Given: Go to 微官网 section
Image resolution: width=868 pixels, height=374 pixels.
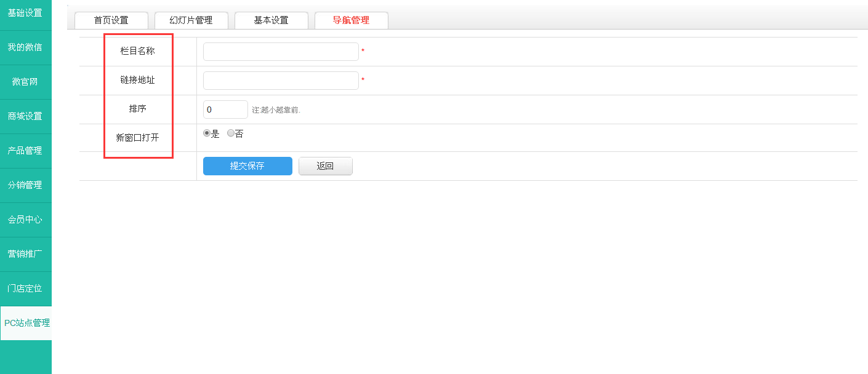Looking at the screenshot, I should (25, 82).
